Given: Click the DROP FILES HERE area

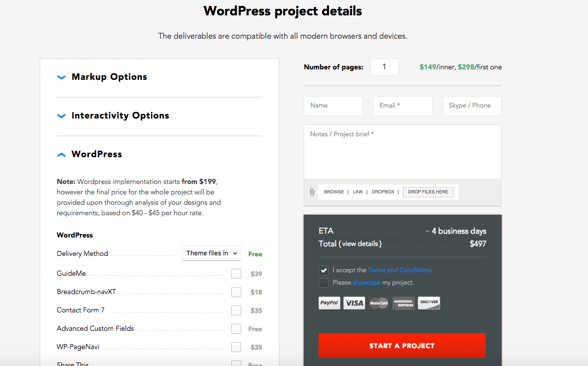Looking at the screenshot, I should pos(428,192).
